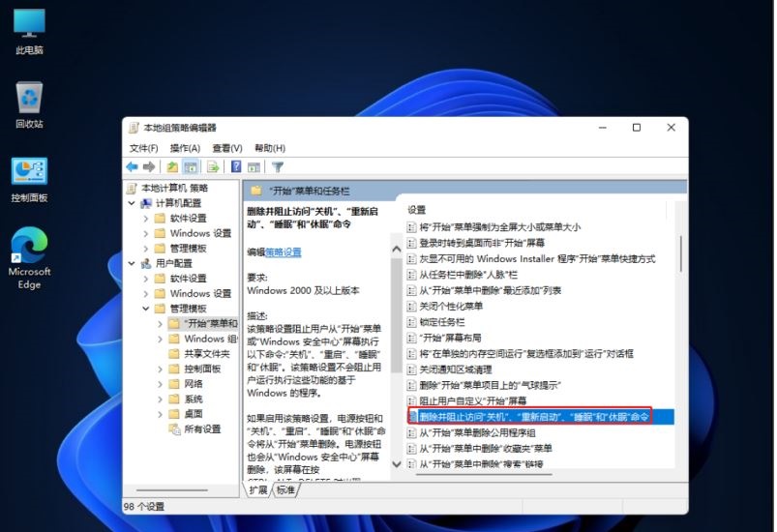The image size is (777, 532).
Task: Open the 控制面板 desktop icon
Action: (x=29, y=180)
